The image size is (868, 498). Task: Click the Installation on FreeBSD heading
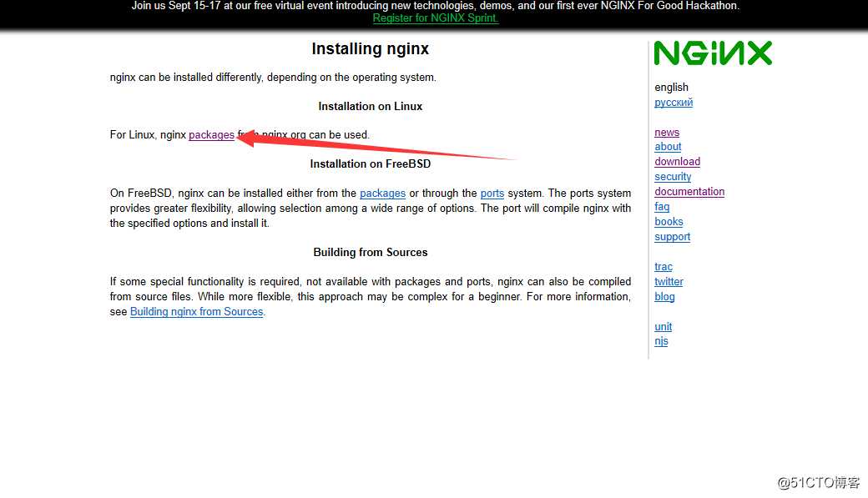pyautogui.click(x=371, y=163)
